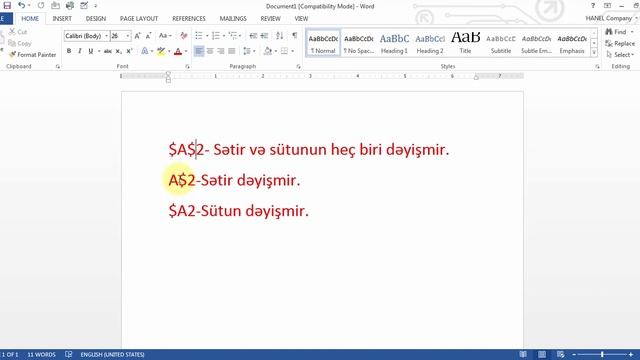Switch to Read Mode view

click(x=523, y=354)
